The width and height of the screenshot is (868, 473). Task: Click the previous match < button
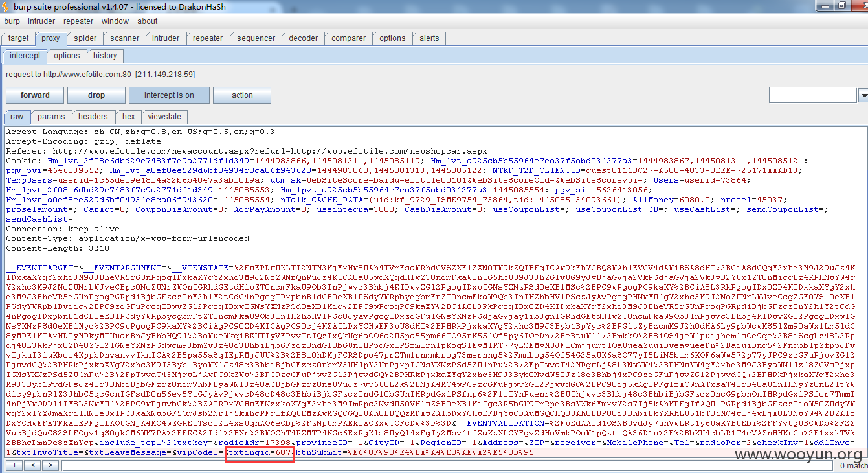pyautogui.click(x=32, y=465)
